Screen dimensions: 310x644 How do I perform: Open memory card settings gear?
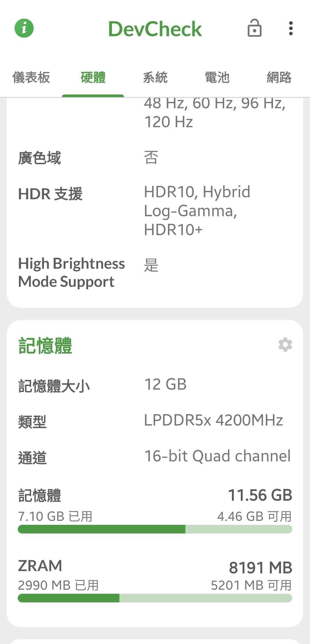[x=285, y=345]
